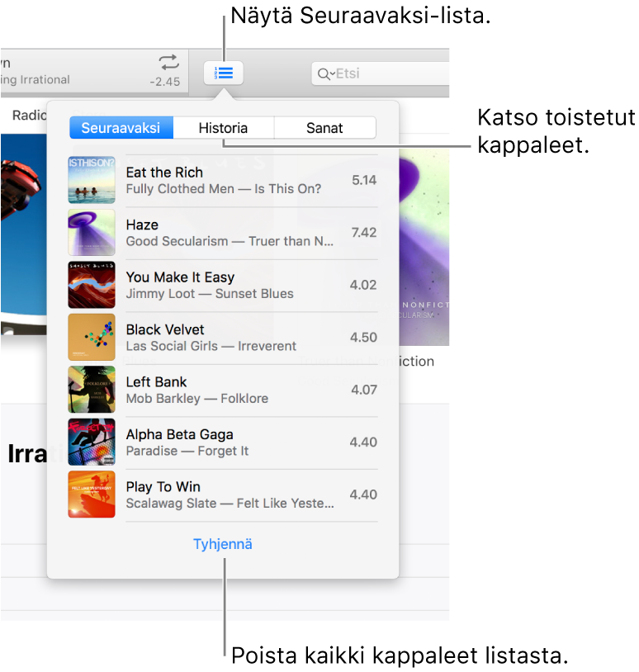This screenshot has height=672, width=639.
Task: Open the Radio tab in the main window
Action: pos(29,116)
